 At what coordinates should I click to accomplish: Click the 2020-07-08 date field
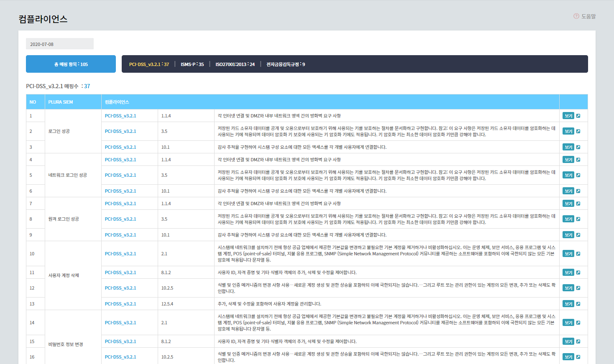[59, 44]
